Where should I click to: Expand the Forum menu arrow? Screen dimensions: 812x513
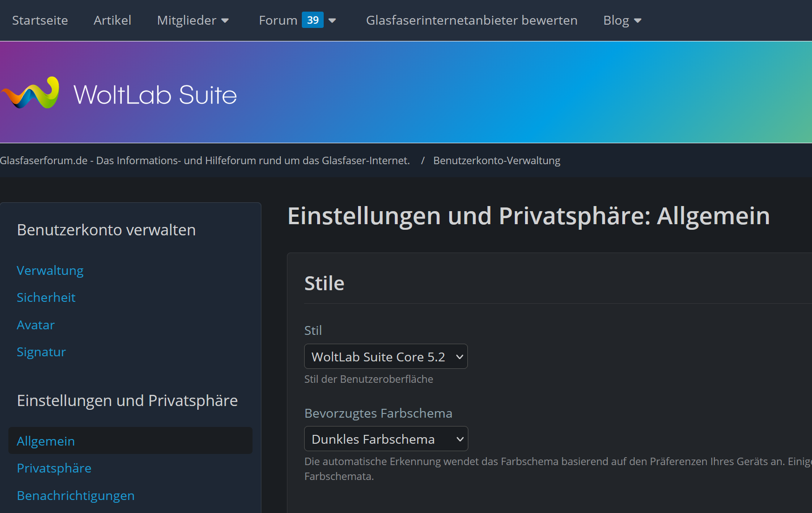coord(332,20)
